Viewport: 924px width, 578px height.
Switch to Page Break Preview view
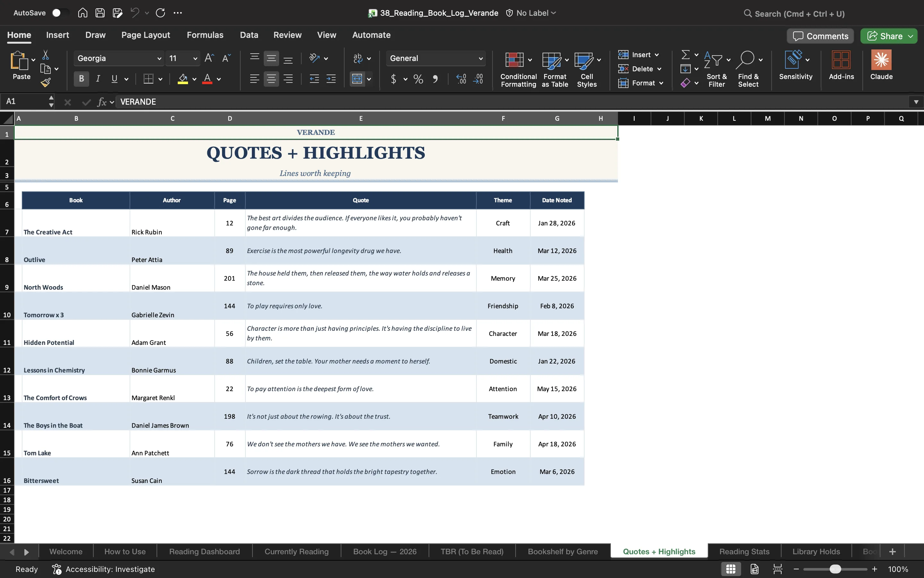[x=777, y=569]
